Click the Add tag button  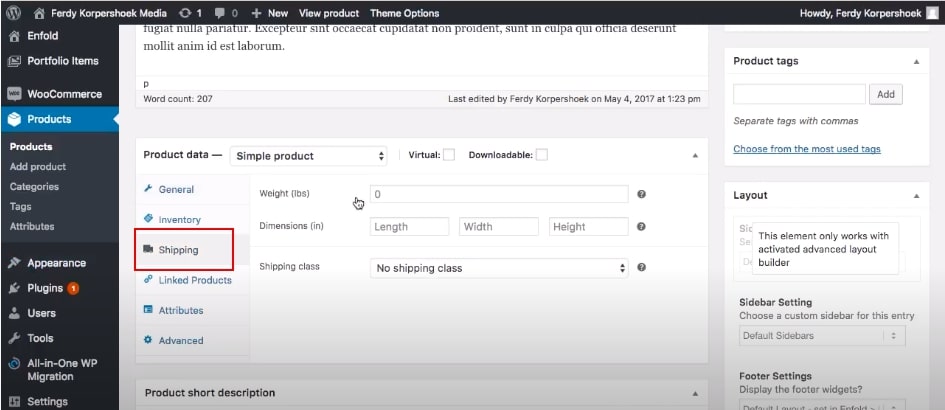click(x=885, y=94)
